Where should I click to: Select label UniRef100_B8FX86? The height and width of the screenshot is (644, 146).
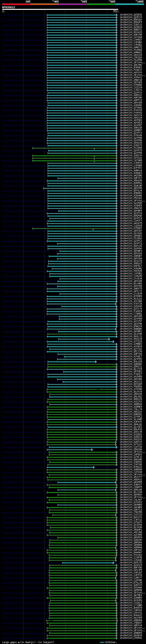click(x=131, y=567)
